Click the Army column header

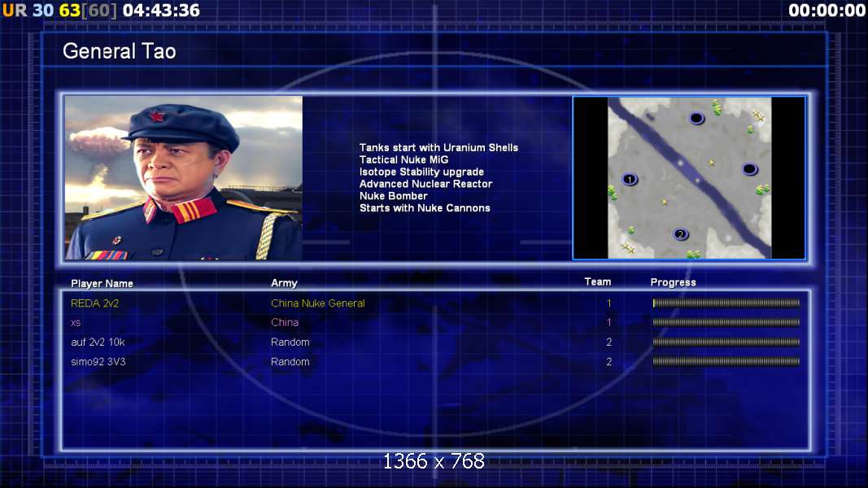click(284, 283)
